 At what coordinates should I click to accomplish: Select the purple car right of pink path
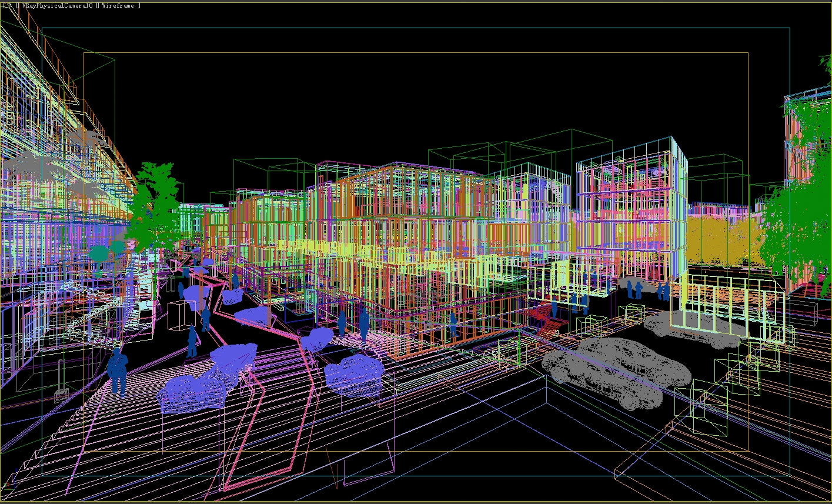[354, 372]
